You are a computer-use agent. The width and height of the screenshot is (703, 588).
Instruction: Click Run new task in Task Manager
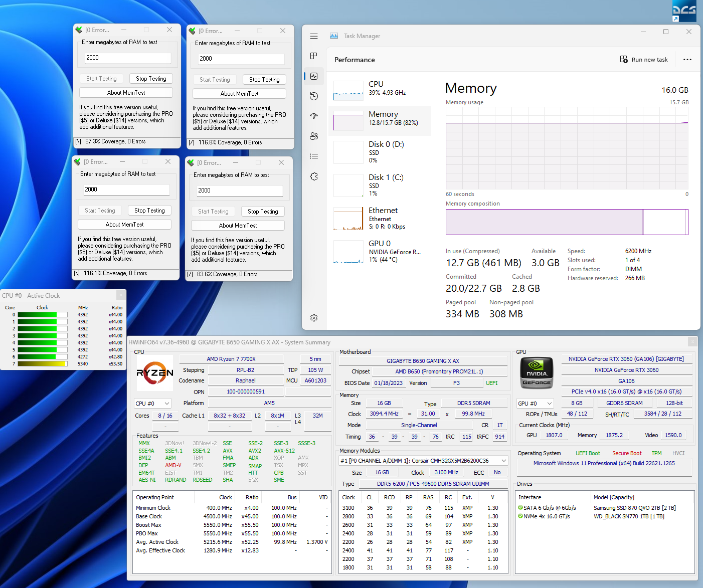click(644, 60)
